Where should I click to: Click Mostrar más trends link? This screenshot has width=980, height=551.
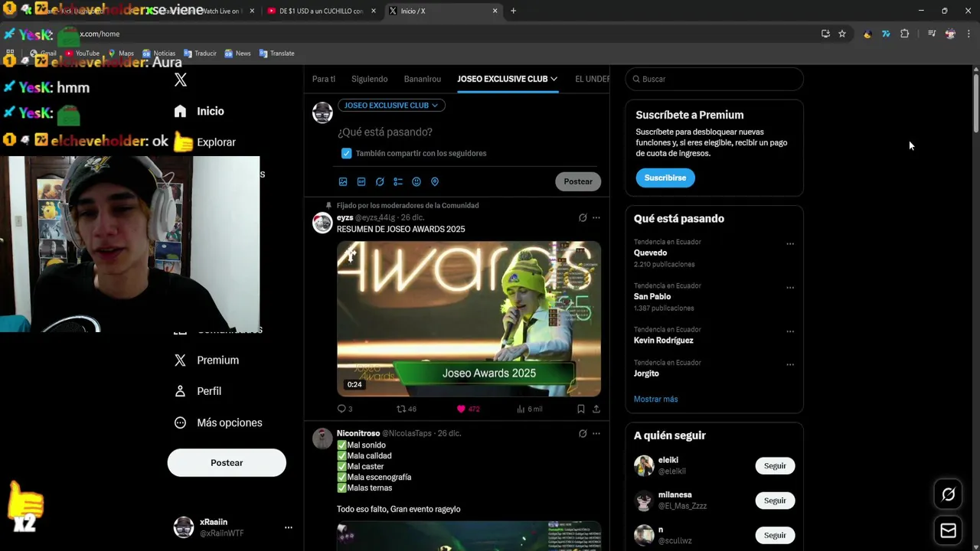(655, 399)
